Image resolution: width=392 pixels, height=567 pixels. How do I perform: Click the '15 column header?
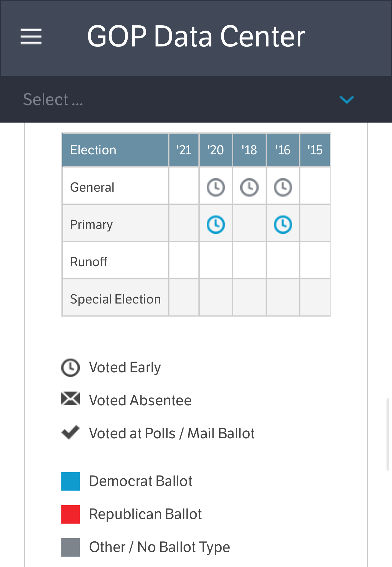click(315, 150)
